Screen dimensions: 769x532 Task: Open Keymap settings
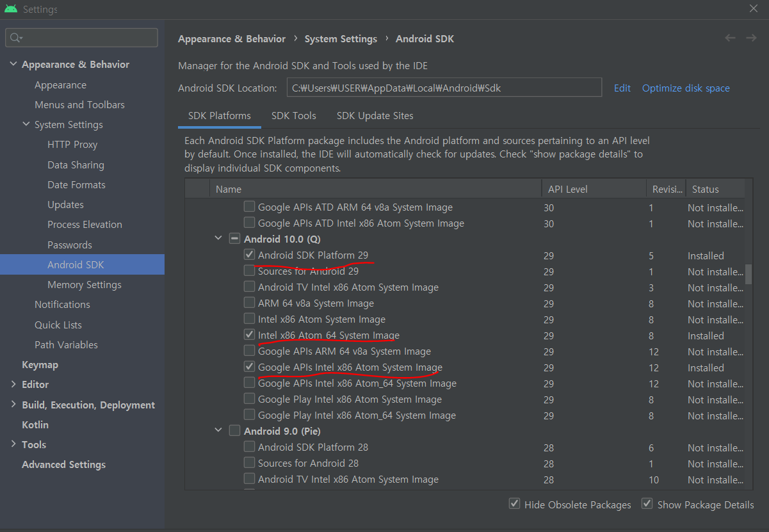coord(40,365)
